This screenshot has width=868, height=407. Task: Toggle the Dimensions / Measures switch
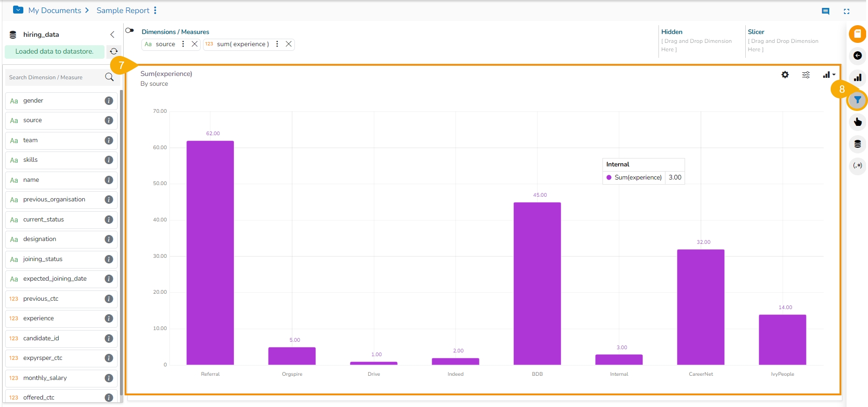(130, 31)
